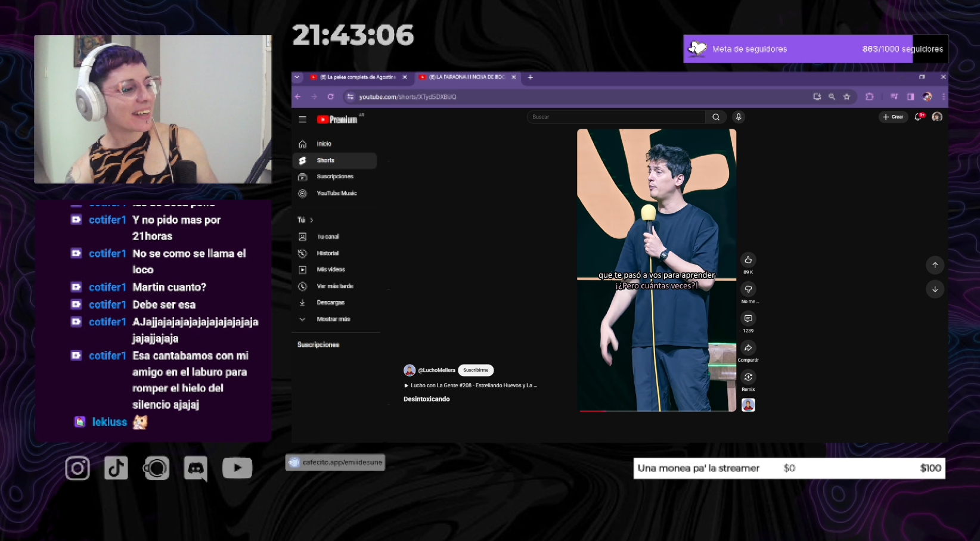Open Tu canal in the sidebar
This screenshot has height=541, width=980.
[x=334, y=237]
